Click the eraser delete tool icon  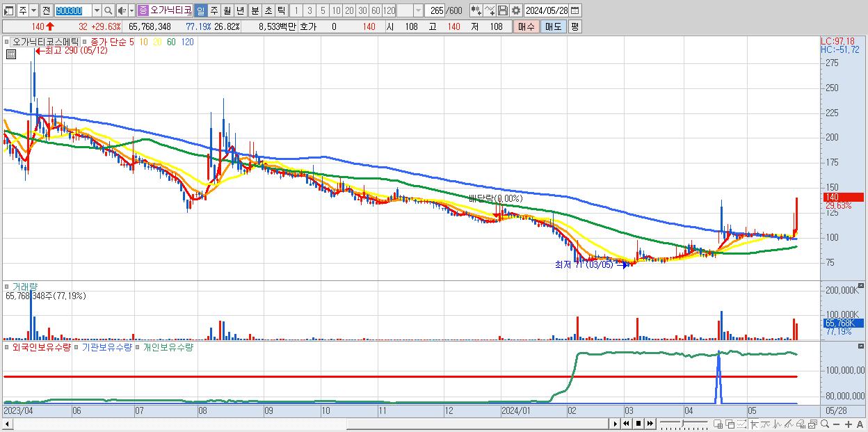tap(801, 424)
